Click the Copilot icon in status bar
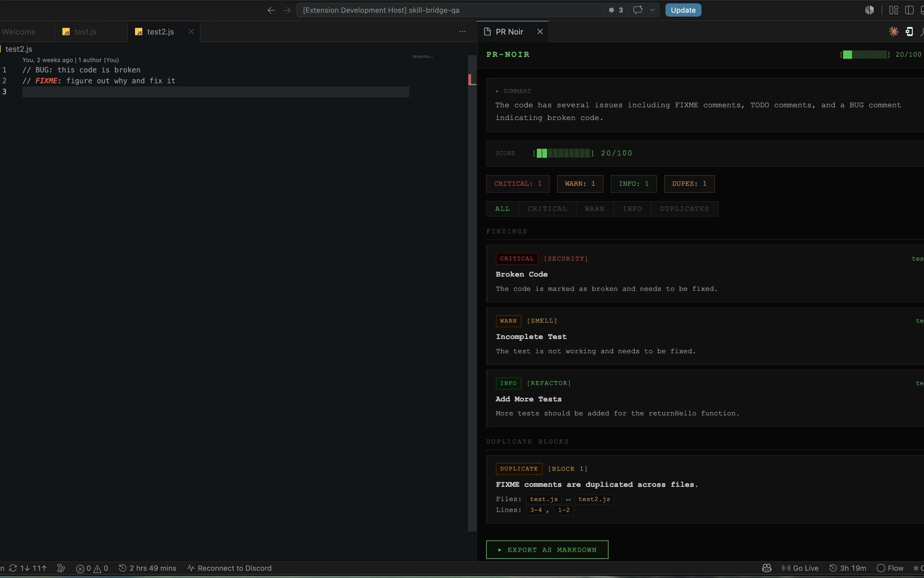The image size is (924, 578). point(766,568)
